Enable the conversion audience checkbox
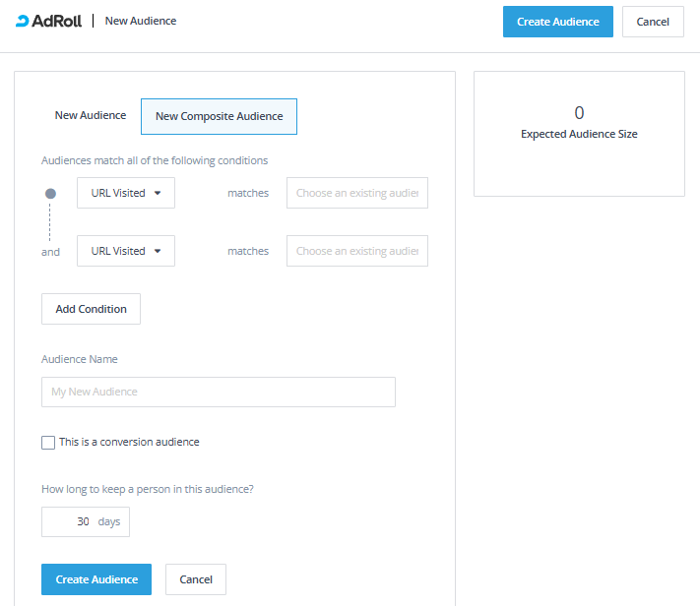Screen dimensions: 700x606 [x=48, y=443]
